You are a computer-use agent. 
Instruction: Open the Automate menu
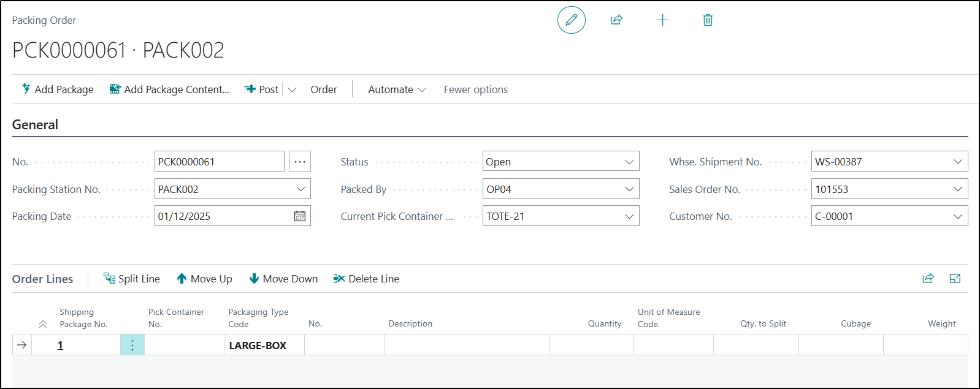(x=397, y=90)
